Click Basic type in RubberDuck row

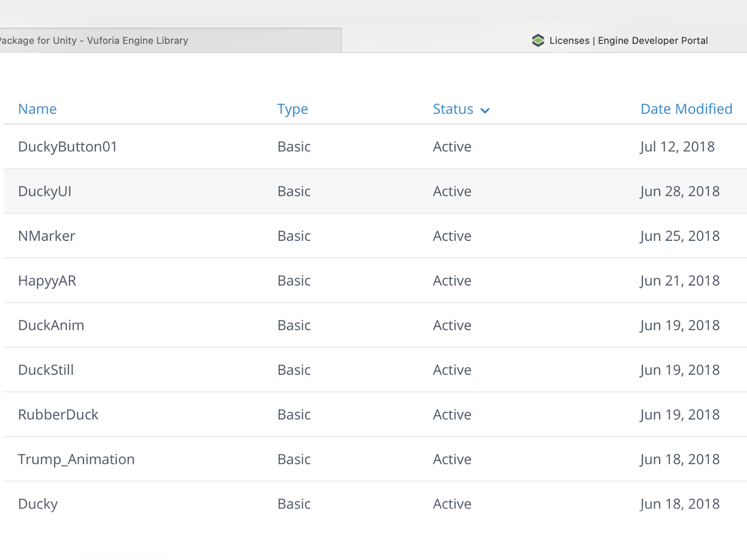pos(294,415)
